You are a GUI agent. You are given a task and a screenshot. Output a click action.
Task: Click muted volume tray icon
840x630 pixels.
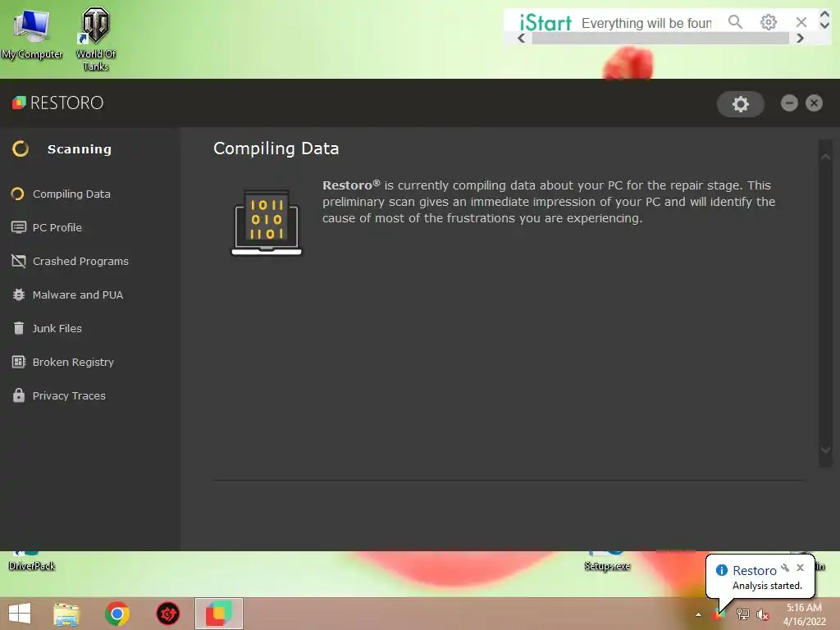point(762,614)
